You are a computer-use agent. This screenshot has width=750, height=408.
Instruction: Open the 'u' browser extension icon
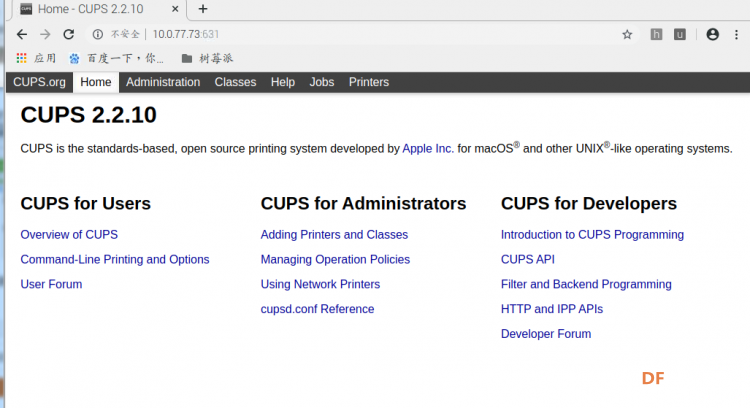click(x=680, y=34)
